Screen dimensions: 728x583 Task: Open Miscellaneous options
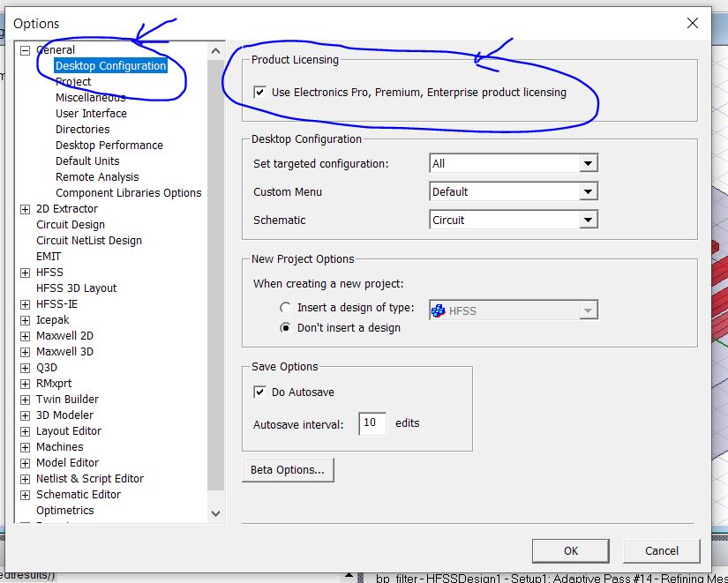tap(91, 98)
